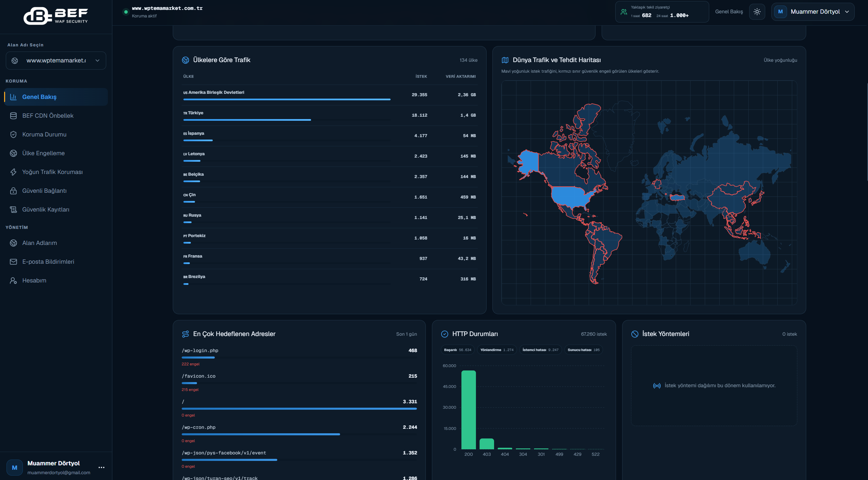Click the Genel Bakış bar chart icon

[x=13, y=97]
